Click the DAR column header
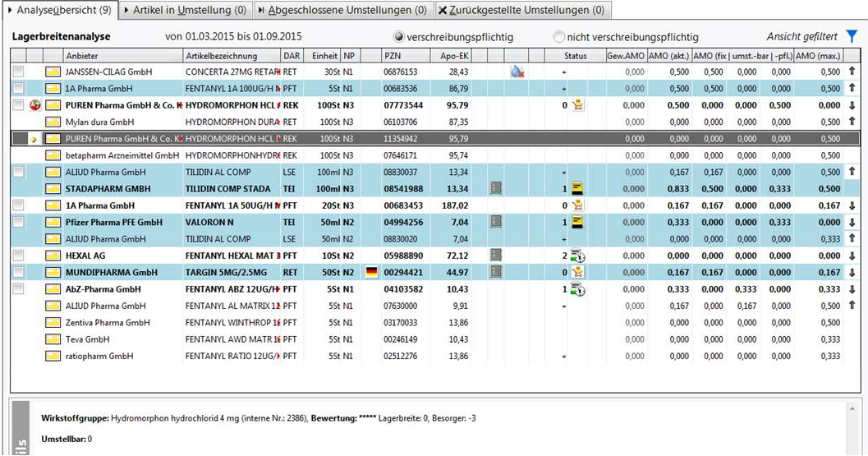This screenshot has width=868, height=456. click(292, 56)
